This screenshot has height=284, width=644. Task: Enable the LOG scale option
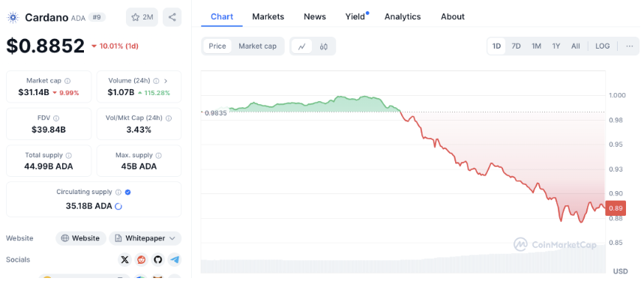point(603,46)
